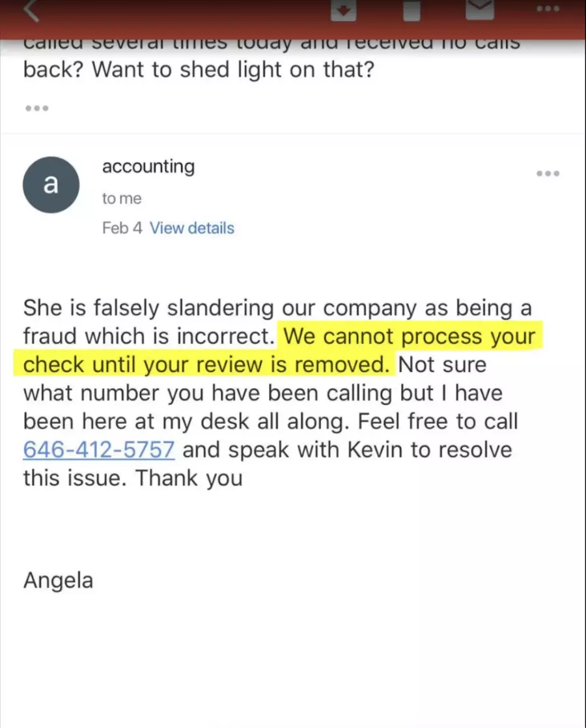Open message options beside accounting sender
This screenshot has height=728, width=586.
(548, 174)
